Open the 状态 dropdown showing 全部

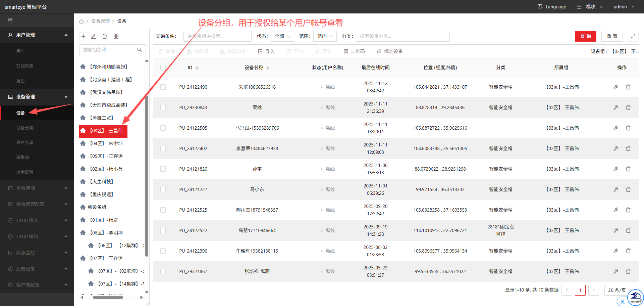(x=282, y=36)
